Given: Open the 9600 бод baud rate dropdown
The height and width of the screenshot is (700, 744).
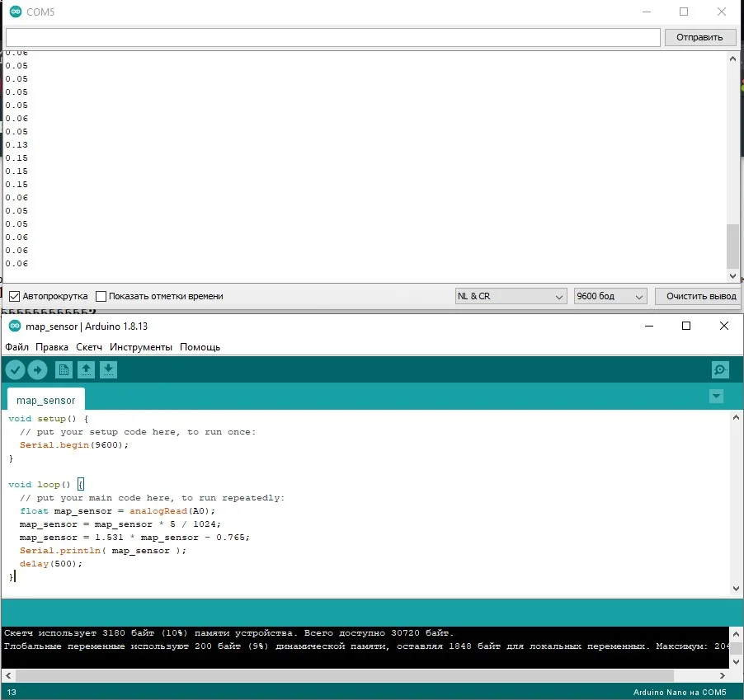Looking at the screenshot, I should (610, 296).
